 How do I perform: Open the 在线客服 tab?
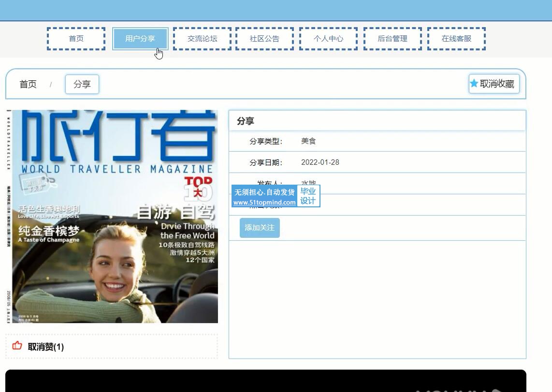457,39
